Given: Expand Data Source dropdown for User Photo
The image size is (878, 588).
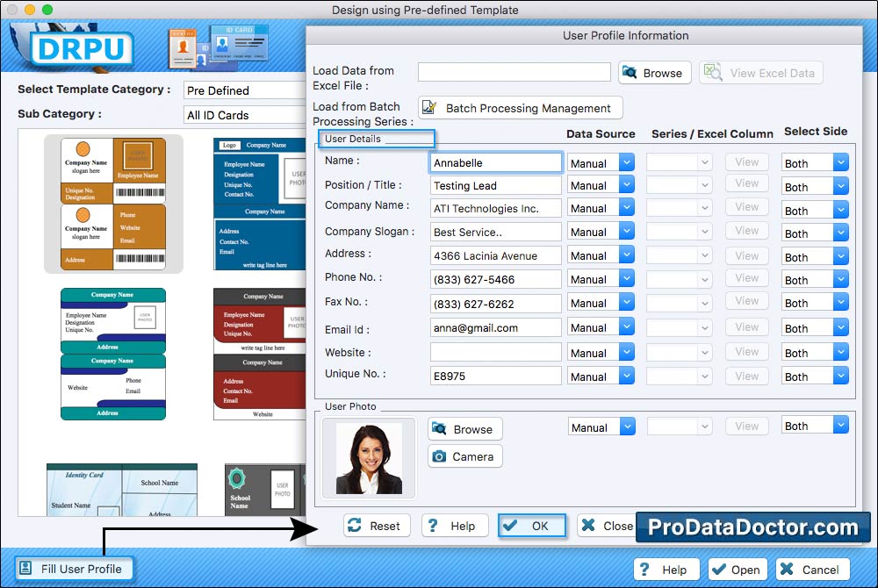Looking at the screenshot, I should click(626, 427).
